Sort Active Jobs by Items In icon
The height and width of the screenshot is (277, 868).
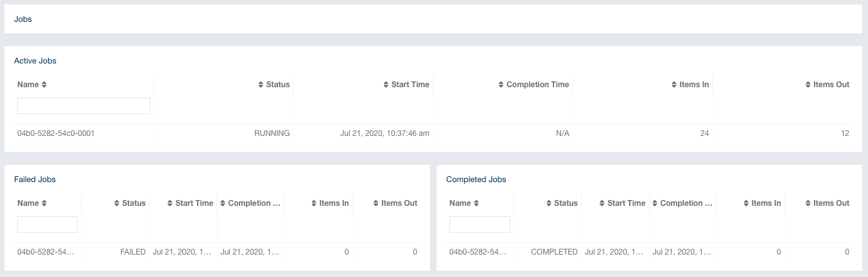click(x=673, y=85)
